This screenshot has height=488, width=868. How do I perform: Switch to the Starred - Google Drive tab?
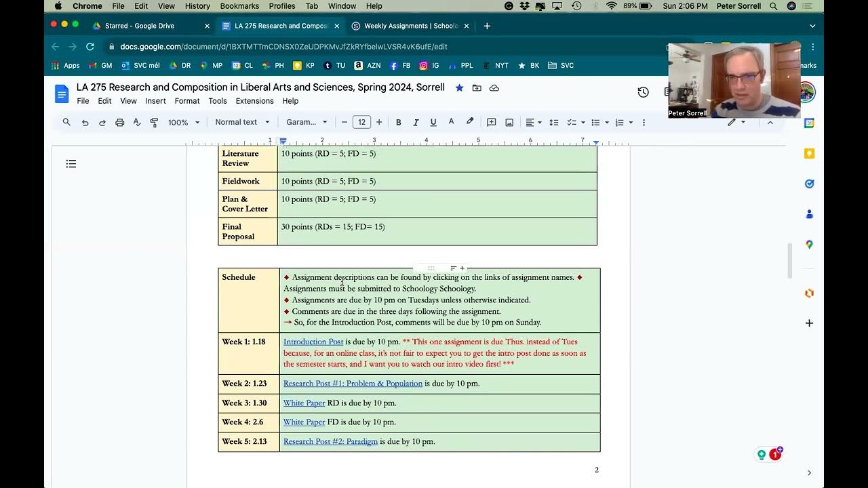coord(151,26)
